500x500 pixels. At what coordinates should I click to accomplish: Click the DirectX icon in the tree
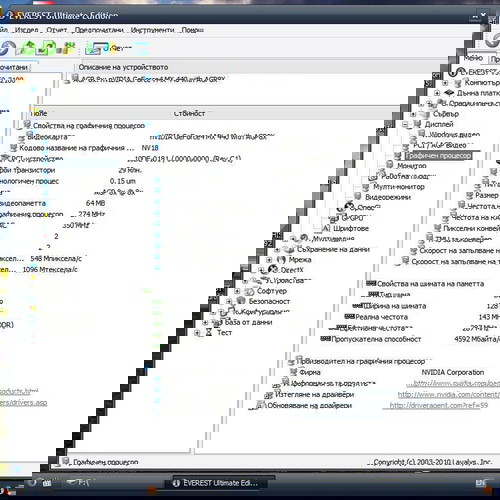(x=273, y=269)
